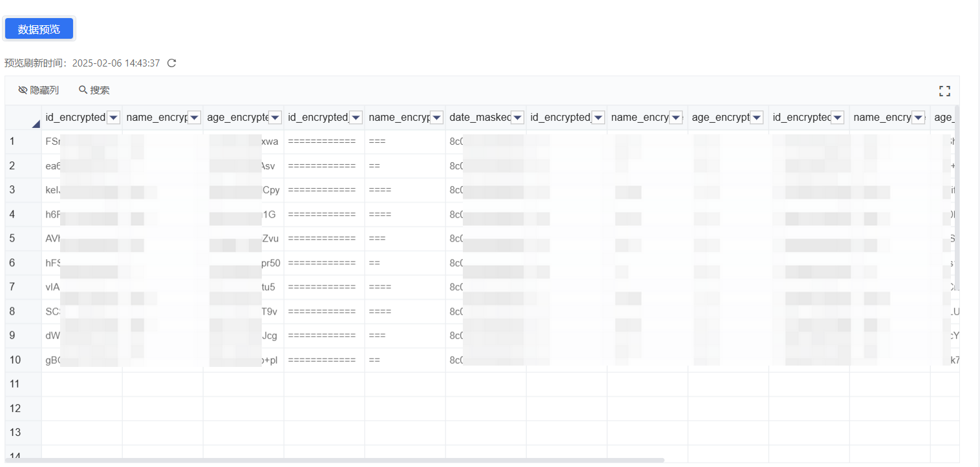980x467 pixels.
Task: Click the '============' cell in row 10
Action: pyautogui.click(x=325, y=360)
